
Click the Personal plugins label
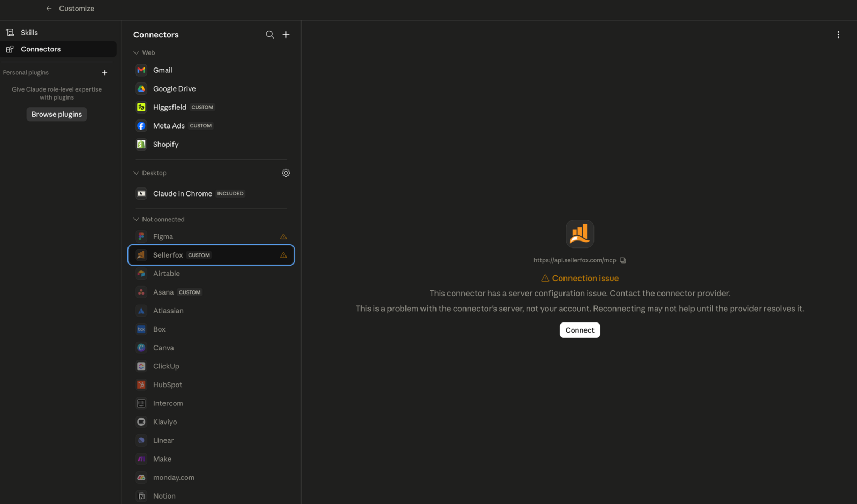coord(26,73)
